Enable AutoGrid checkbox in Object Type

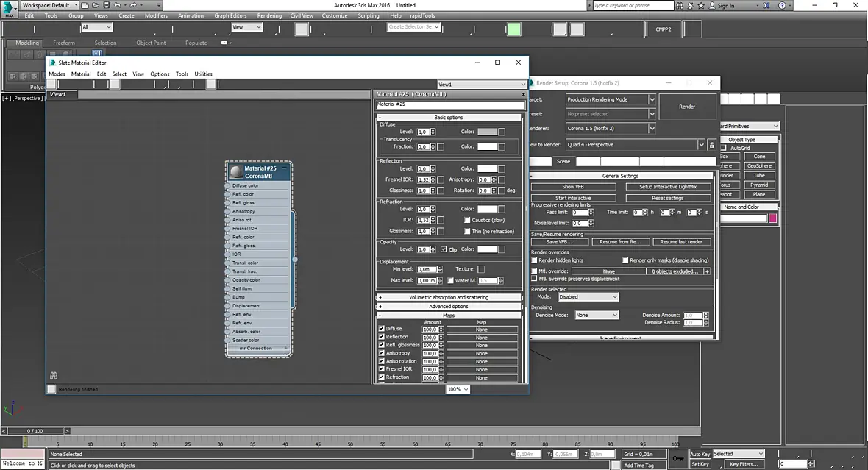point(724,148)
